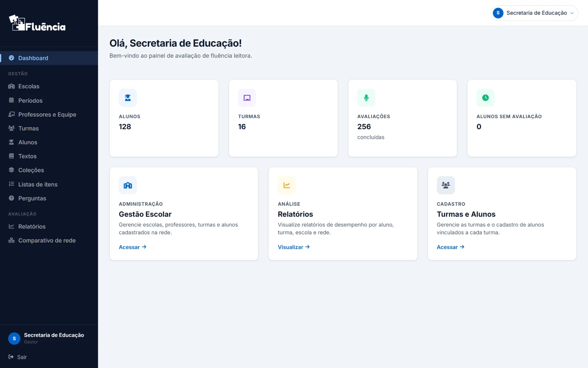Click Sair to log out

[18, 357]
